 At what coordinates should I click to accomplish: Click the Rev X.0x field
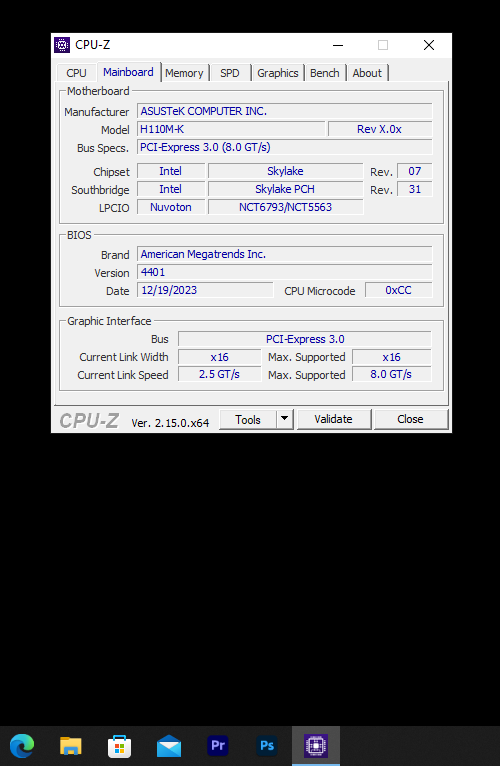click(x=380, y=129)
